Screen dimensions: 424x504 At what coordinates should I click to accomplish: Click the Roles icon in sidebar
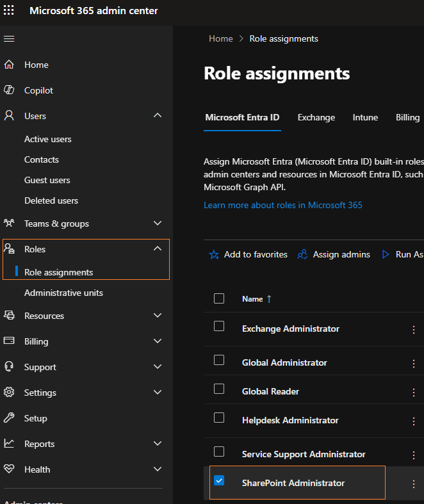[x=9, y=248]
